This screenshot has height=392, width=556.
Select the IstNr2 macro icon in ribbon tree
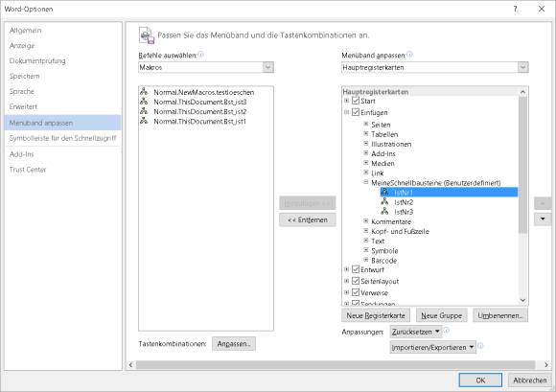(384, 201)
